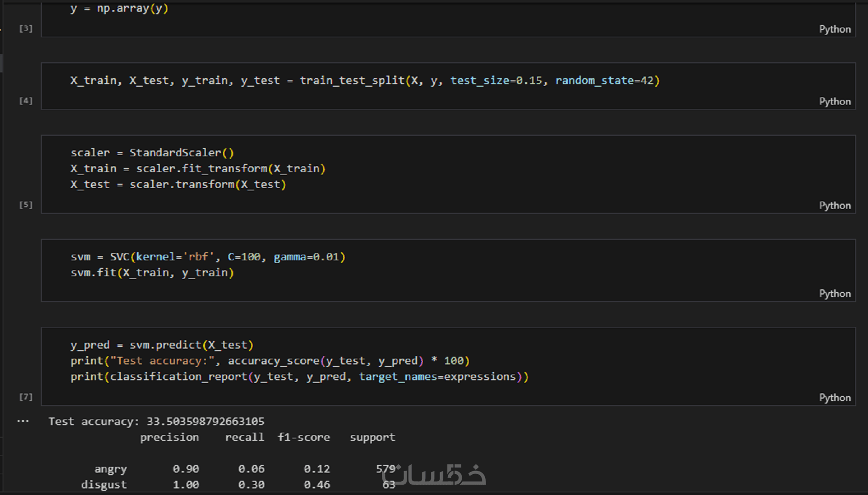Screen dimensions: 868x495
Task: Open the output more actions ellipsis
Action: [x=23, y=422]
